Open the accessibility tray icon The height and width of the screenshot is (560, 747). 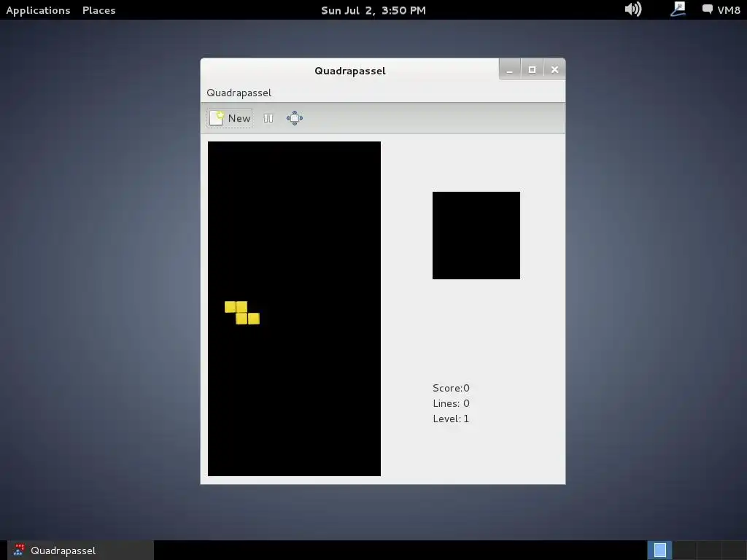coord(678,9)
